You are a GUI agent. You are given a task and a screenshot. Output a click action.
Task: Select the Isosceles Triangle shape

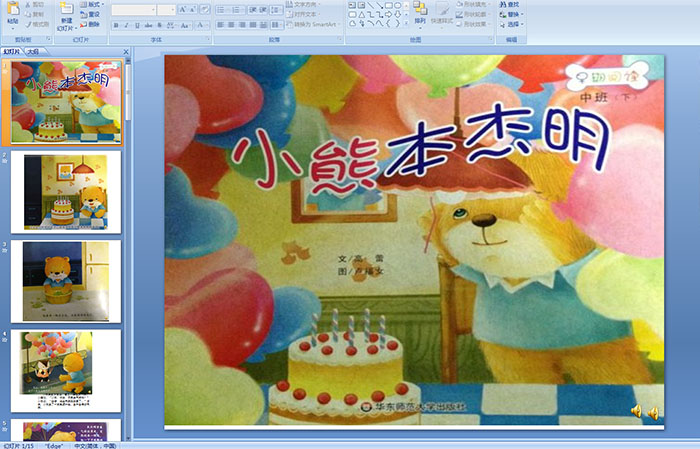coord(362,14)
